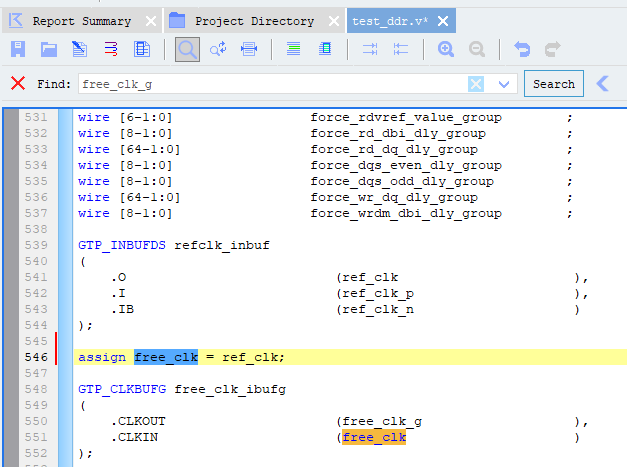Click force_rd_dbi_dly_group signal name
Image resolution: width=627 pixels, height=467 pixels.
tap(398, 133)
